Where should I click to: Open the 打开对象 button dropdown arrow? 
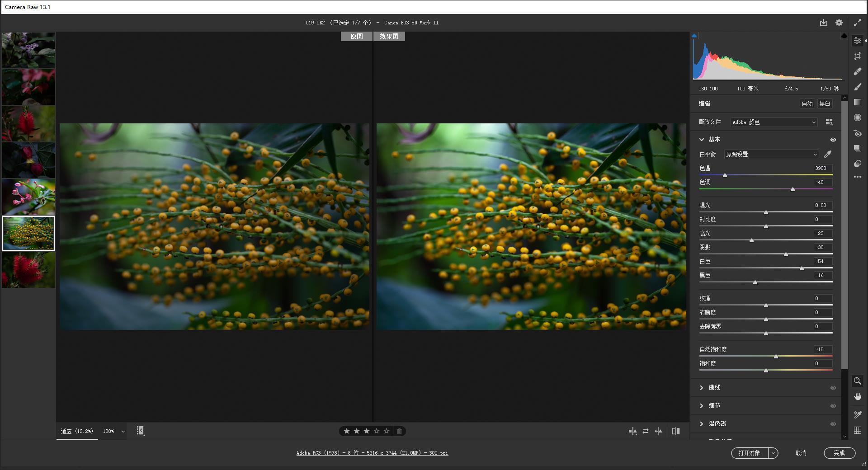[x=773, y=453]
